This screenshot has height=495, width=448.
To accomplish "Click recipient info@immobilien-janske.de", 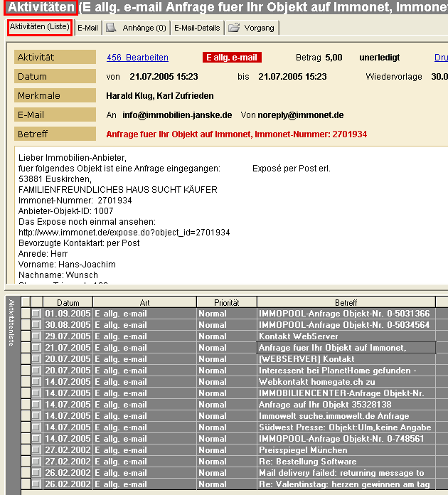I will pyautogui.click(x=177, y=115).
